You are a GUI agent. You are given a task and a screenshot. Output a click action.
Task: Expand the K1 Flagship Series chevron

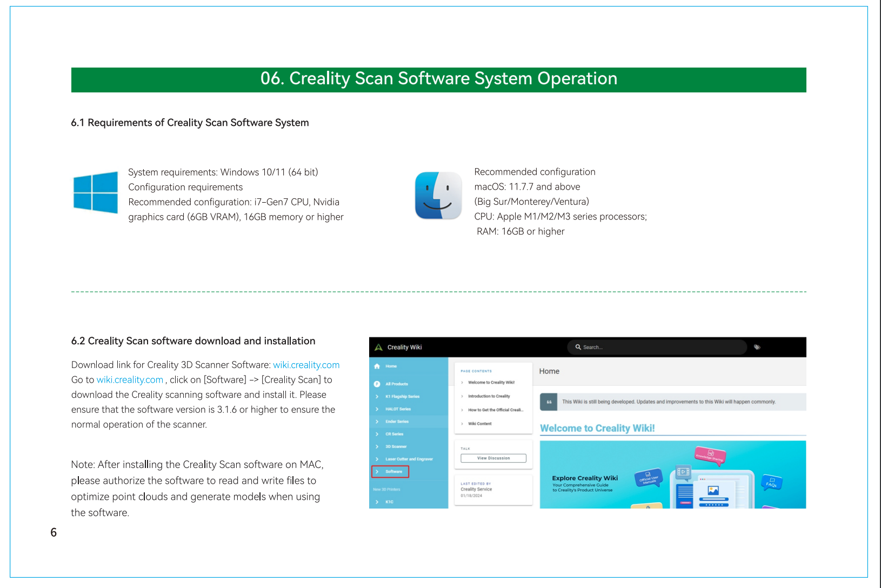tap(377, 397)
